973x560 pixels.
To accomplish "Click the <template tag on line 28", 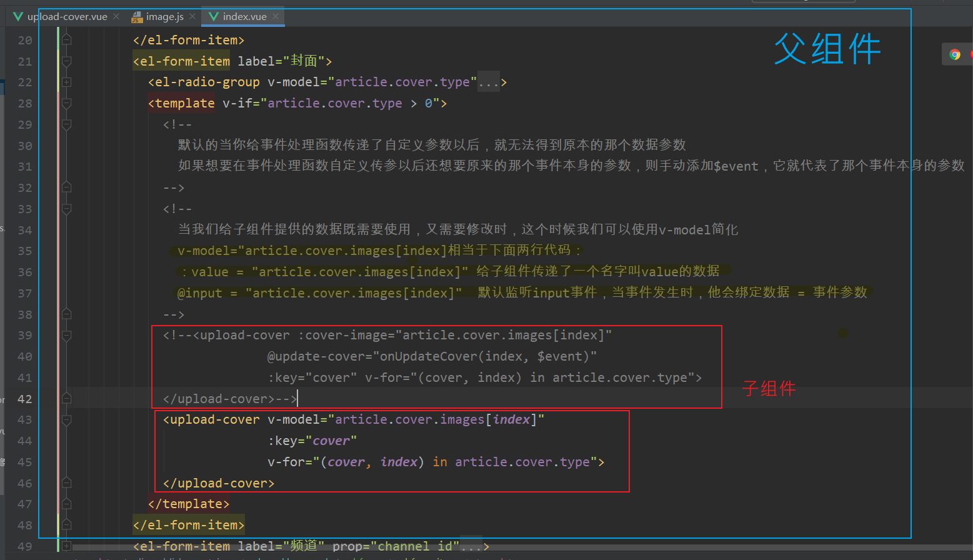I will coord(181,103).
